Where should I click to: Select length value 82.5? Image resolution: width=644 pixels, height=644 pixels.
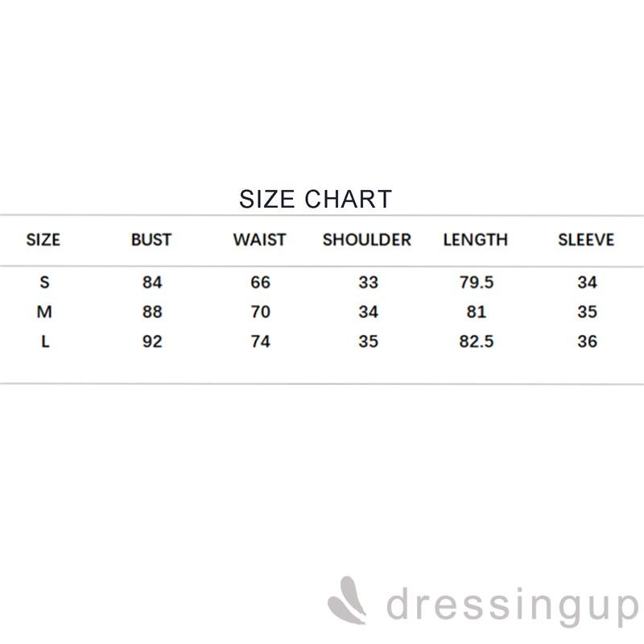(x=476, y=341)
